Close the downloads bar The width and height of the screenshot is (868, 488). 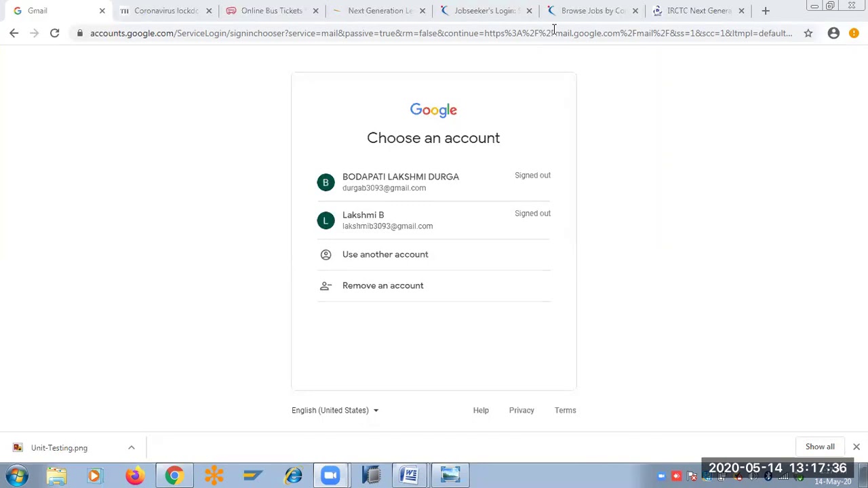point(856,447)
